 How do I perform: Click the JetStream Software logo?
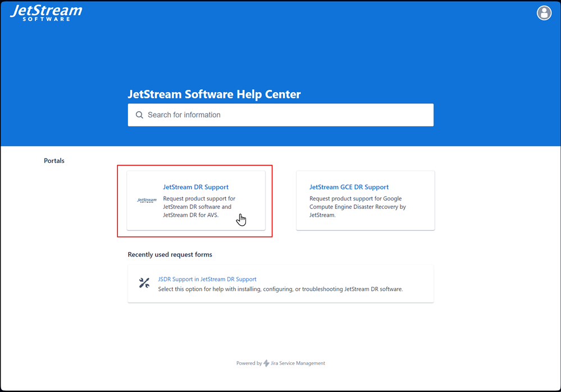pyautogui.click(x=46, y=13)
